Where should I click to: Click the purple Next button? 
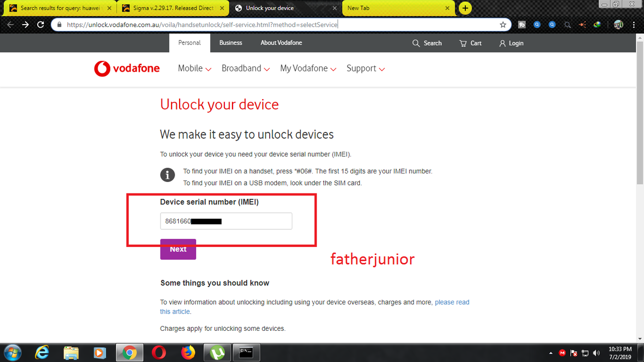tap(178, 249)
